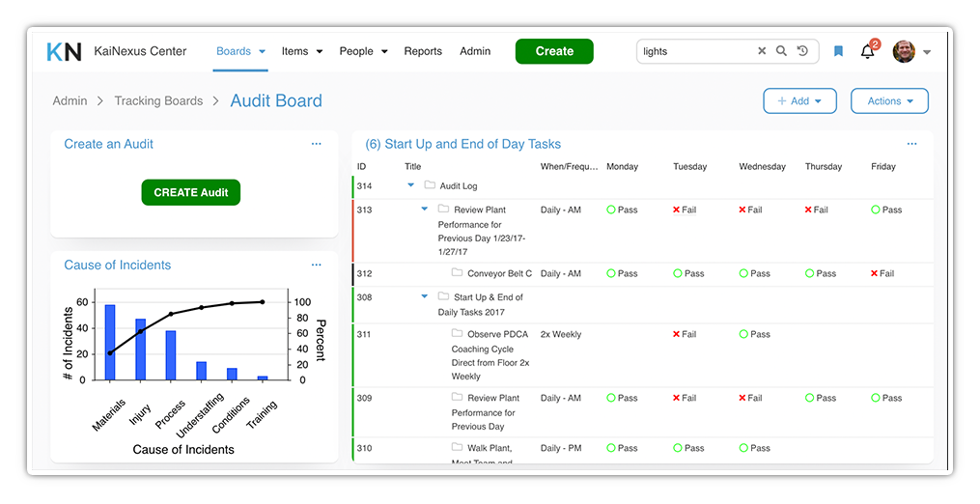
Task: Click the Tracking Boards breadcrumb link
Action: (x=158, y=101)
